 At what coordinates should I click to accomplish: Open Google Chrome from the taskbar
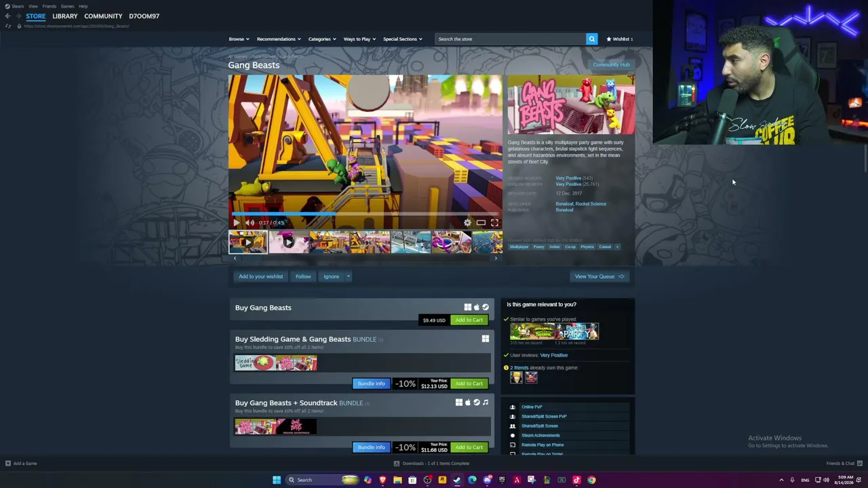point(591,480)
